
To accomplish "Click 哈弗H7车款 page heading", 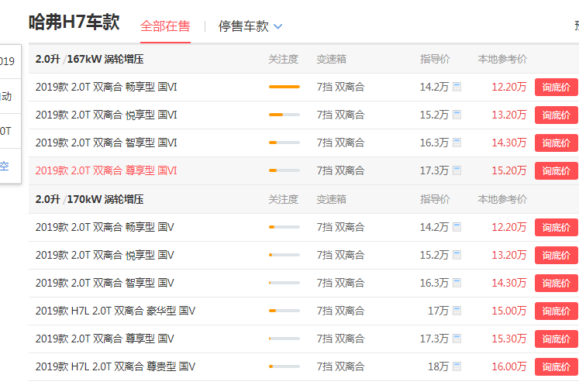I will pyautogui.click(x=74, y=22).
